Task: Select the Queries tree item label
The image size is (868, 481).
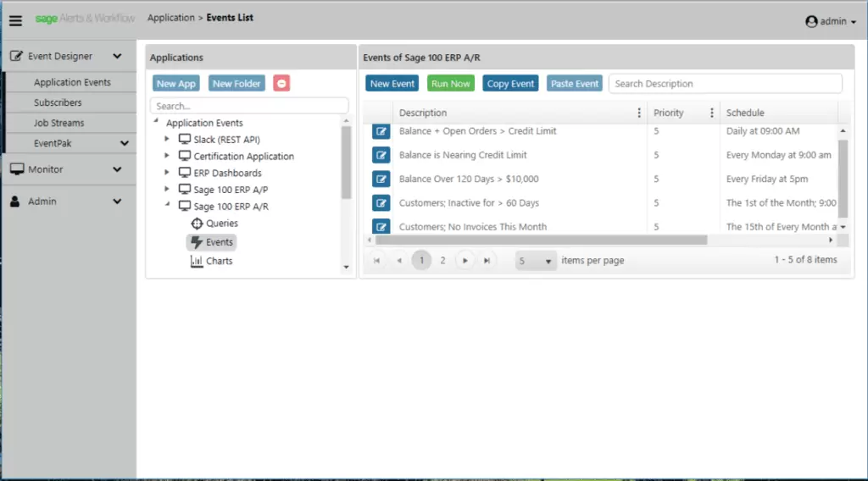Action: tap(222, 224)
